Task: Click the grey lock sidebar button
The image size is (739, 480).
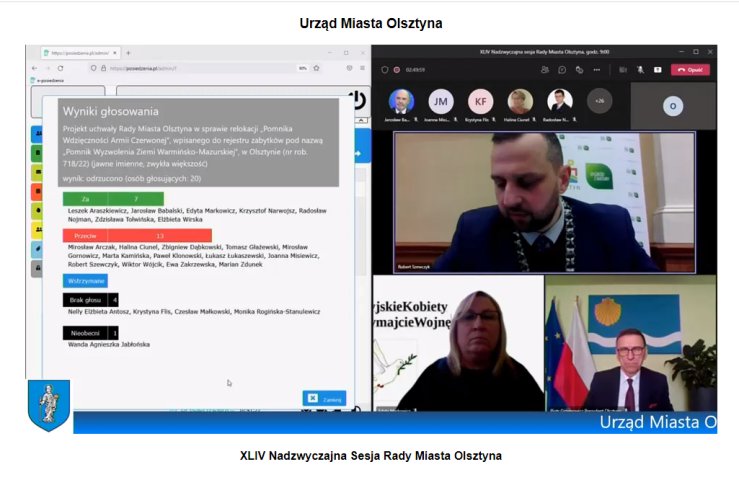Action: (37, 268)
